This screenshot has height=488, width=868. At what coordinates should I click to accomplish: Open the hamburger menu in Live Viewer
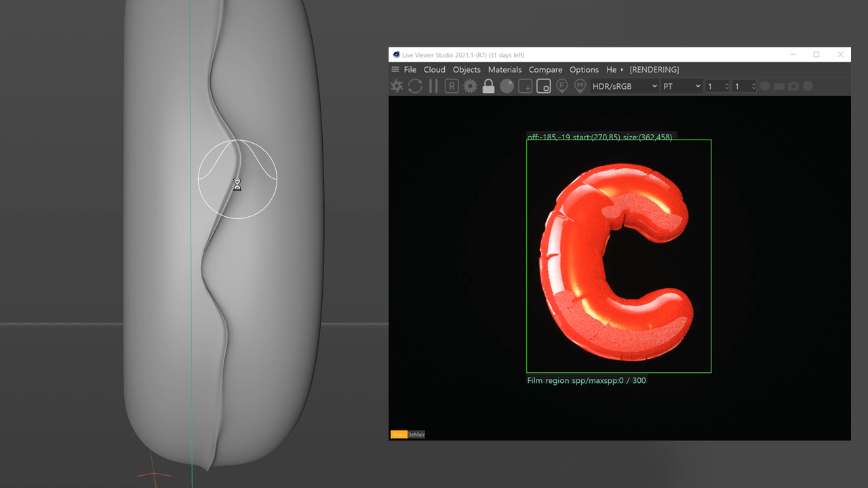click(395, 69)
